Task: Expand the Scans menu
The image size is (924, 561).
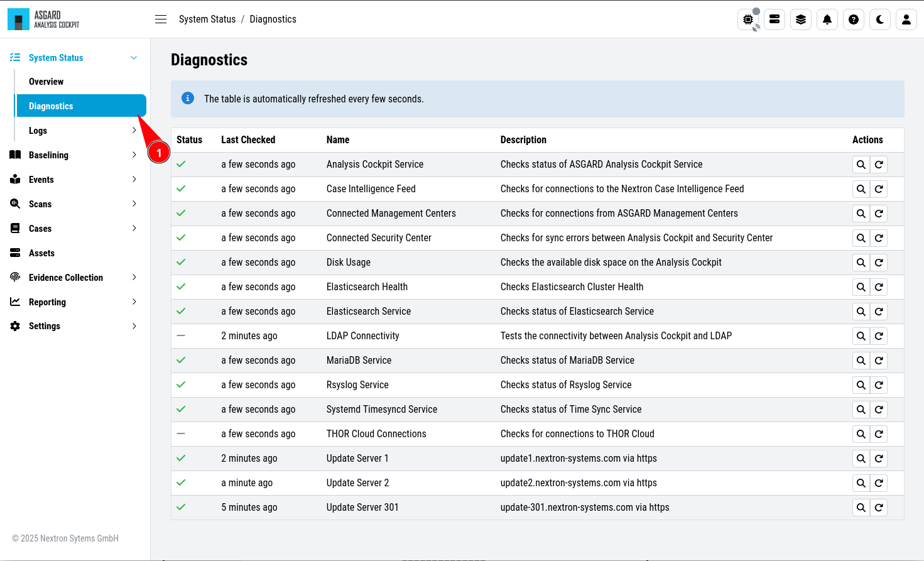Action: [x=134, y=204]
